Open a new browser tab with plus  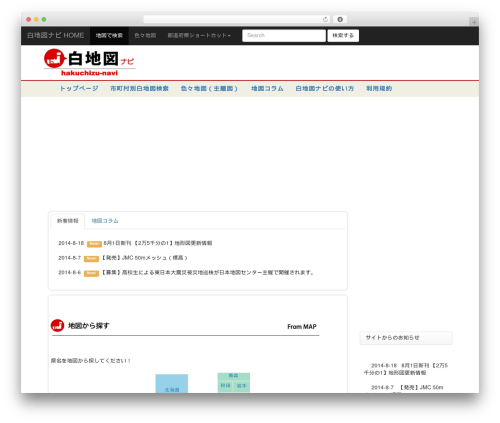coord(474,22)
